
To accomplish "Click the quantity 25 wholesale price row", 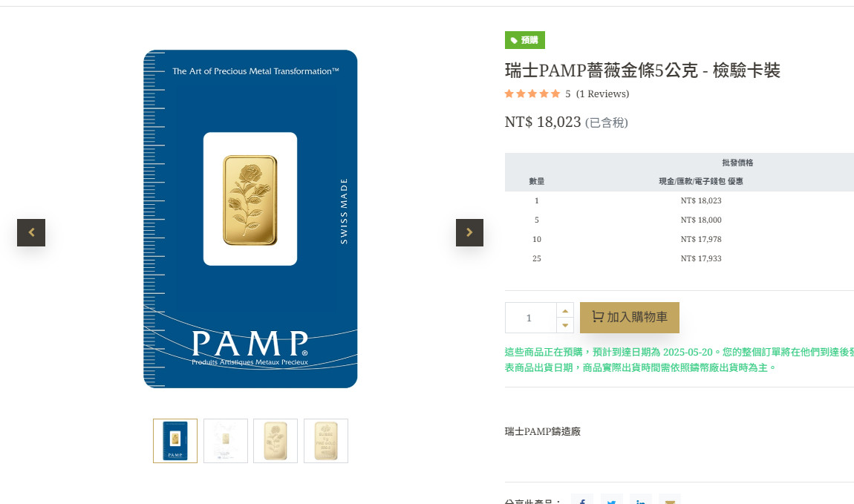I will 679,258.
